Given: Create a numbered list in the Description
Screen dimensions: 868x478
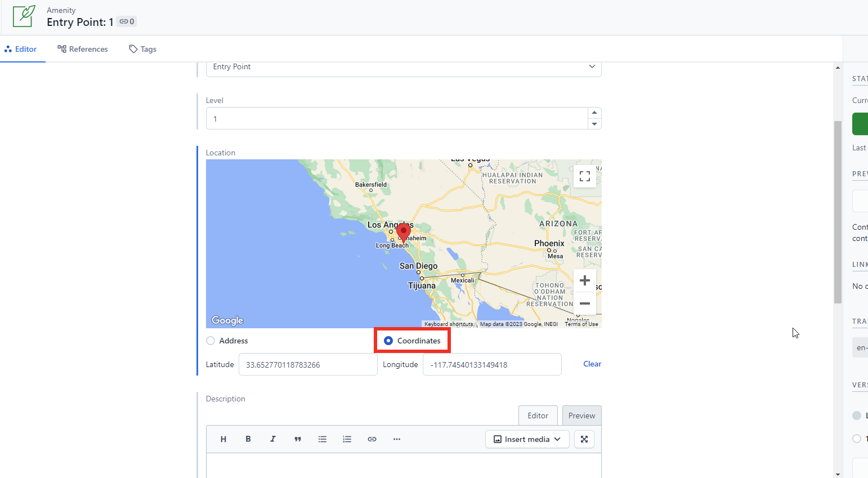Looking at the screenshot, I should (x=347, y=439).
